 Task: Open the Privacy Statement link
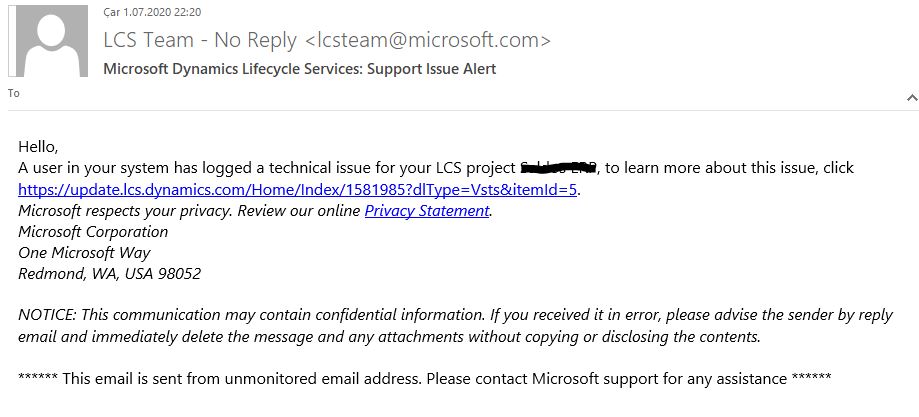(x=427, y=211)
